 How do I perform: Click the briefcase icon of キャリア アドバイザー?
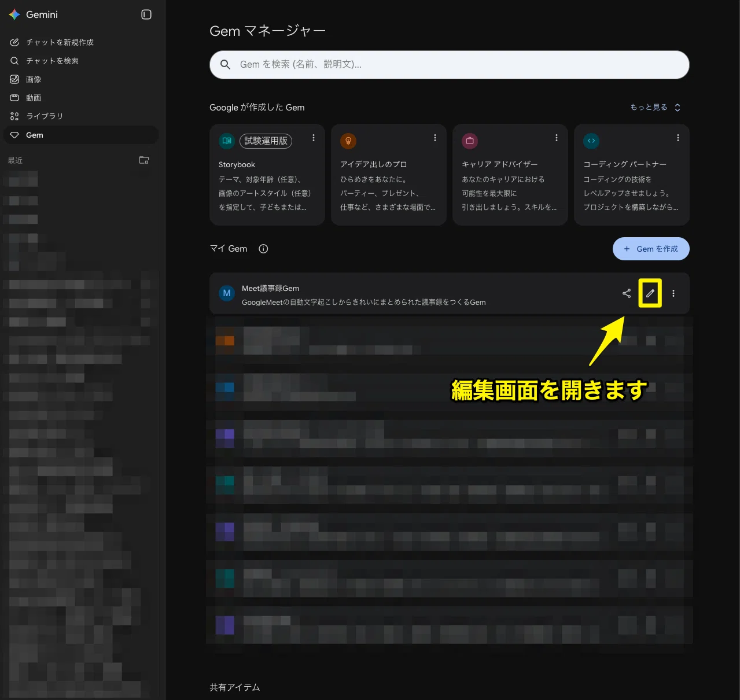[470, 141]
